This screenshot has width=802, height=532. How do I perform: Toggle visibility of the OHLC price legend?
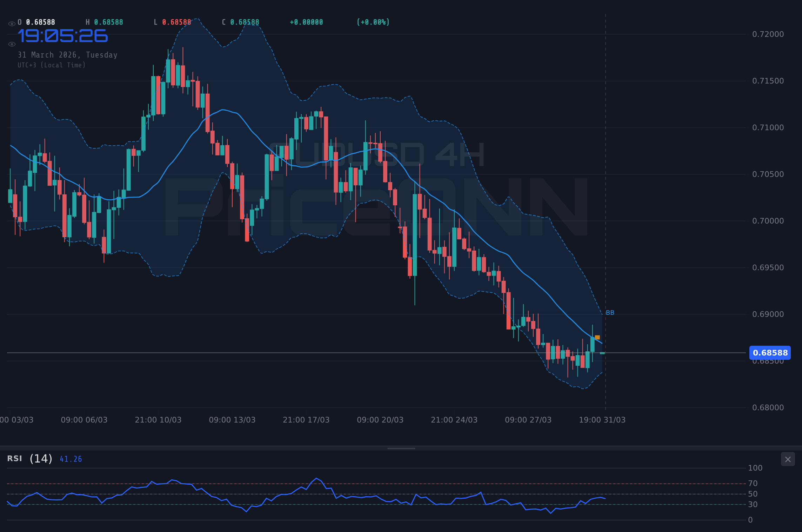click(x=11, y=22)
